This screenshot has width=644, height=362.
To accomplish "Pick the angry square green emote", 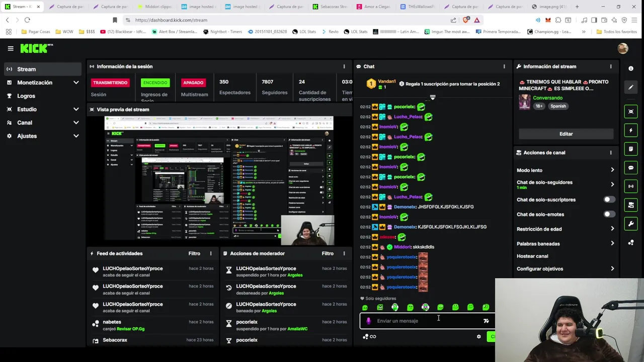I will point(380,307).
